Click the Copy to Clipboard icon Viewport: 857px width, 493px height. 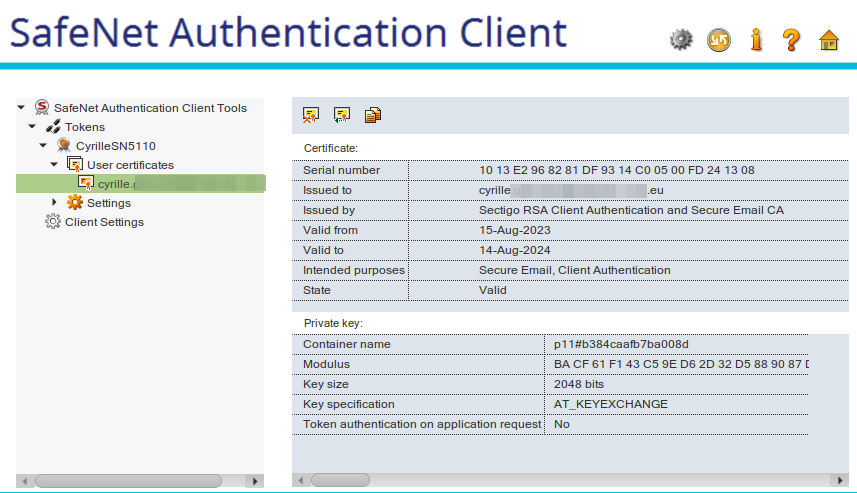point(373,115)
